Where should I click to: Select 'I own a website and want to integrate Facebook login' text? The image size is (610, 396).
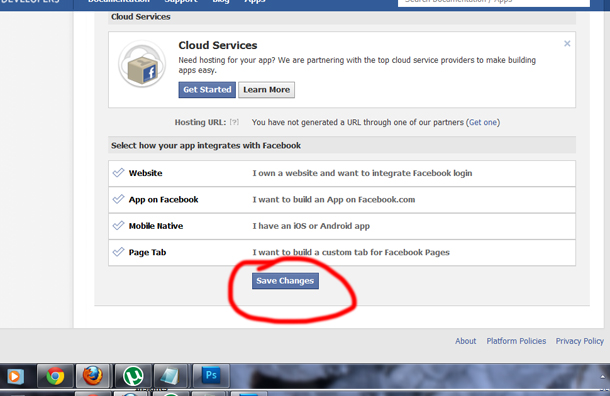click(x=362, y=173)
